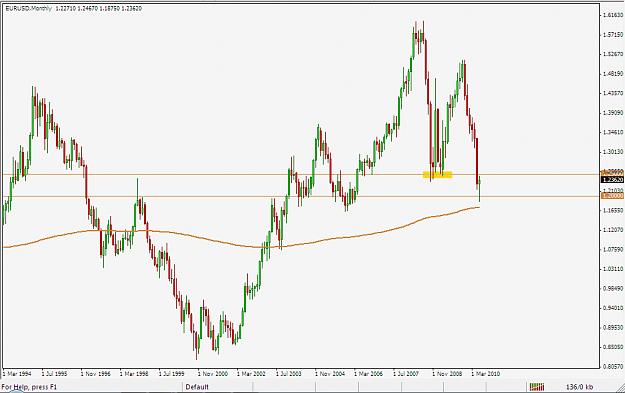The height and width of the screenshot is (393, 625).
Task: Click the black 1.23620 current price label
Action: tap(612, 180)
